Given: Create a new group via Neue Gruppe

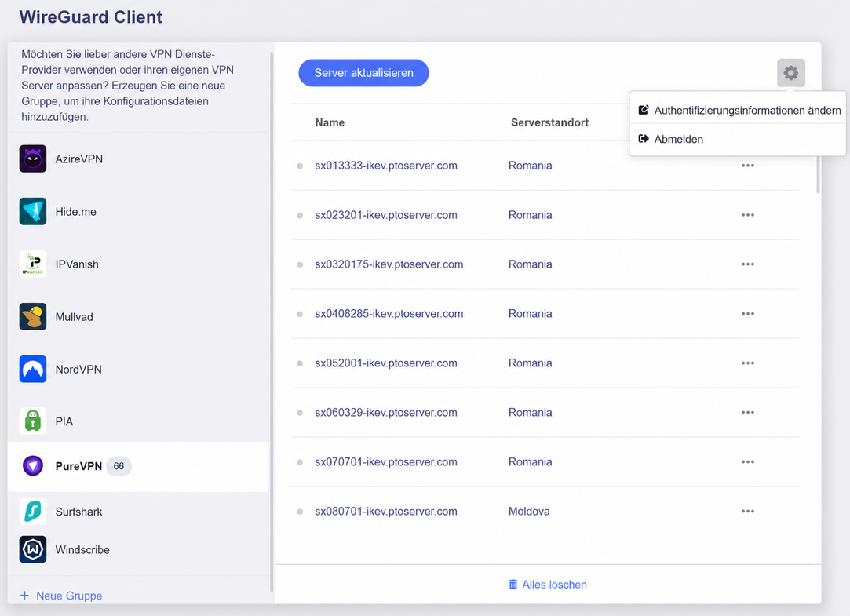Looking at the screenshot, I should pos(61,596).
